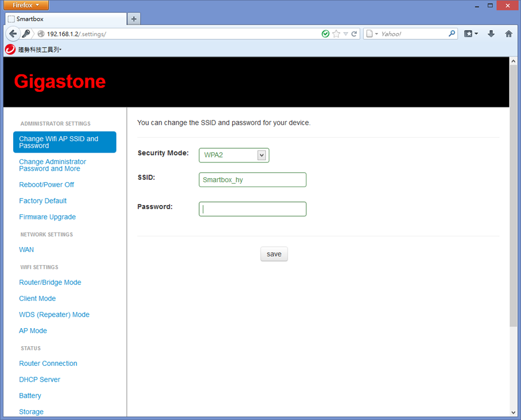Image resolution: width=521 pixels, height=420 pixels.
Task: Close the Firefox window
Action: click(508, 5)
